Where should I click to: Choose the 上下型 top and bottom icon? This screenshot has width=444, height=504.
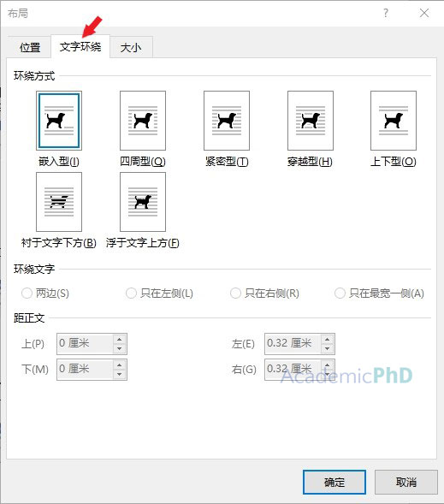coord(394,121)
